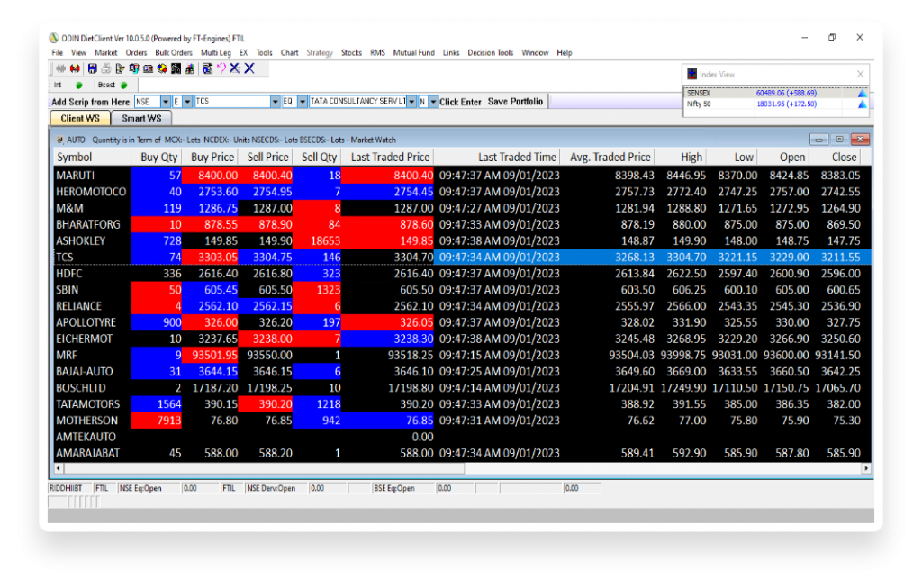This screenshot has width=922, height=588.
Task: Open the File menu
Action: tap(57, 53)
